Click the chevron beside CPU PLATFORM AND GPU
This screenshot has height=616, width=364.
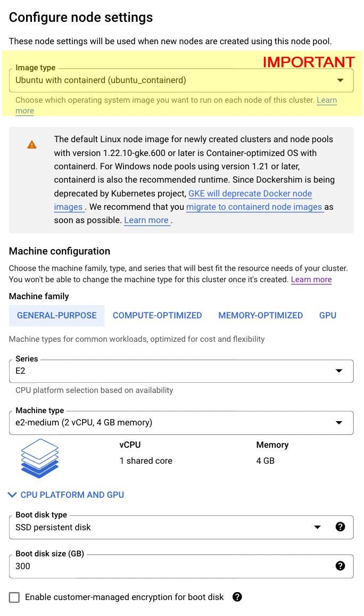tap(12, 495)
